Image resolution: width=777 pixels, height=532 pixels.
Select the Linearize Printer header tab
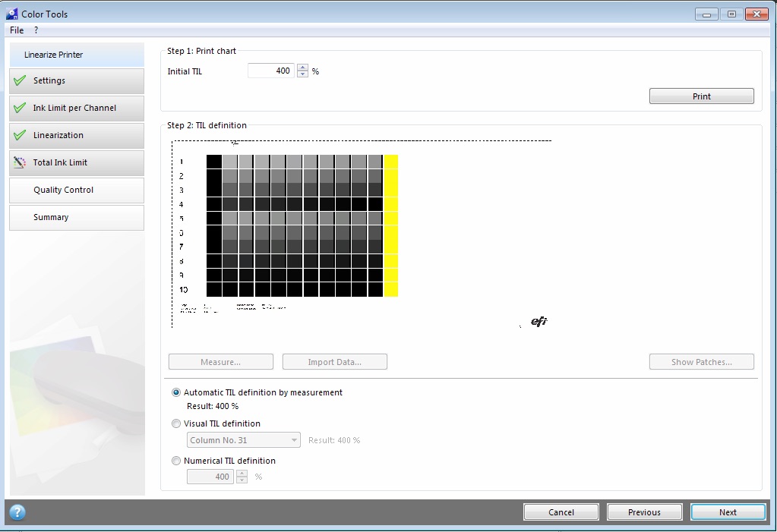pyautogui.click(x=77, y=55)
